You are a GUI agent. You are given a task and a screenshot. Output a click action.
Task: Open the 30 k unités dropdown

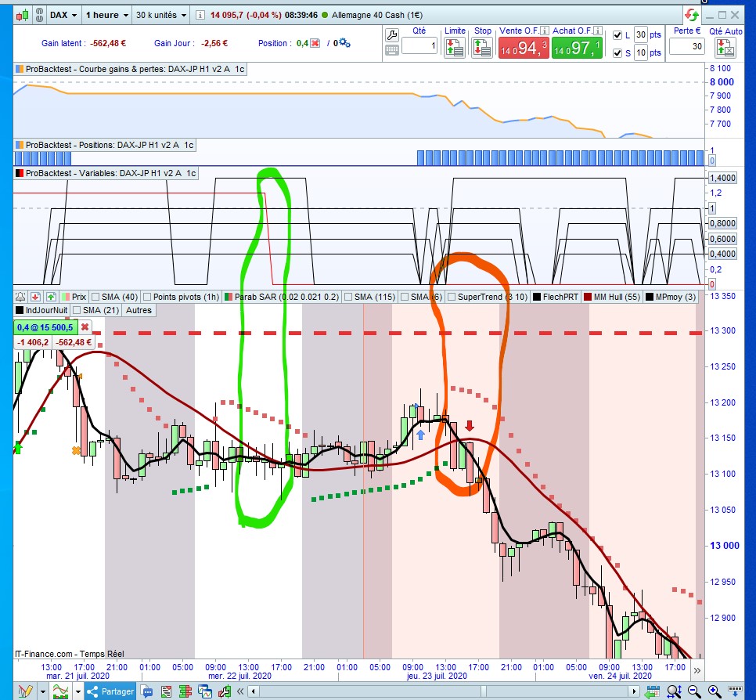pyautogui.click(x=161, y=15)
